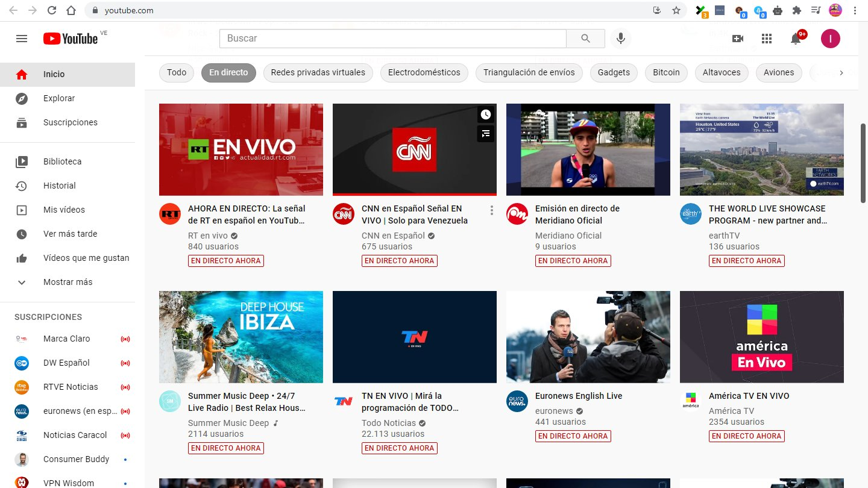Select the Altavoces filter chip

click(722, 73)
